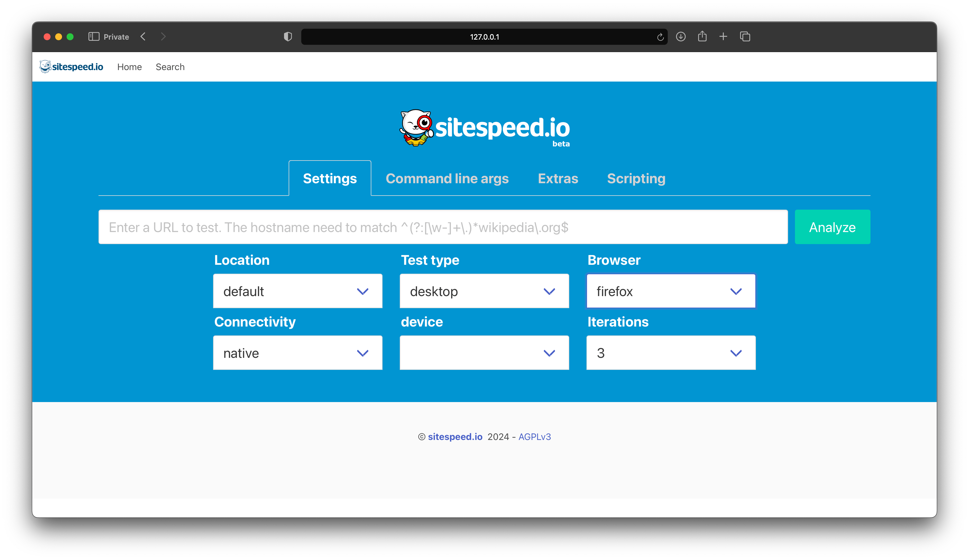Reload the page with the refresh icon

(660, 37)
